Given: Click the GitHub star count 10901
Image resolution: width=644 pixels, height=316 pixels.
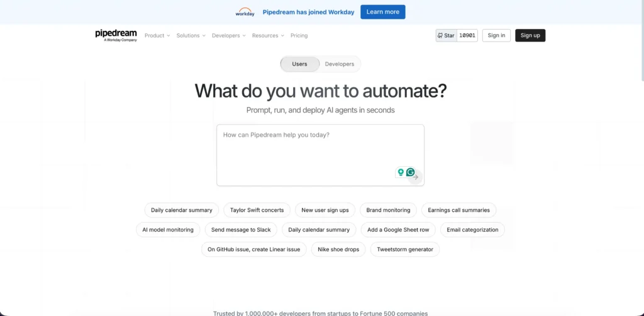Looking at the screenshot, I should 467,36.
